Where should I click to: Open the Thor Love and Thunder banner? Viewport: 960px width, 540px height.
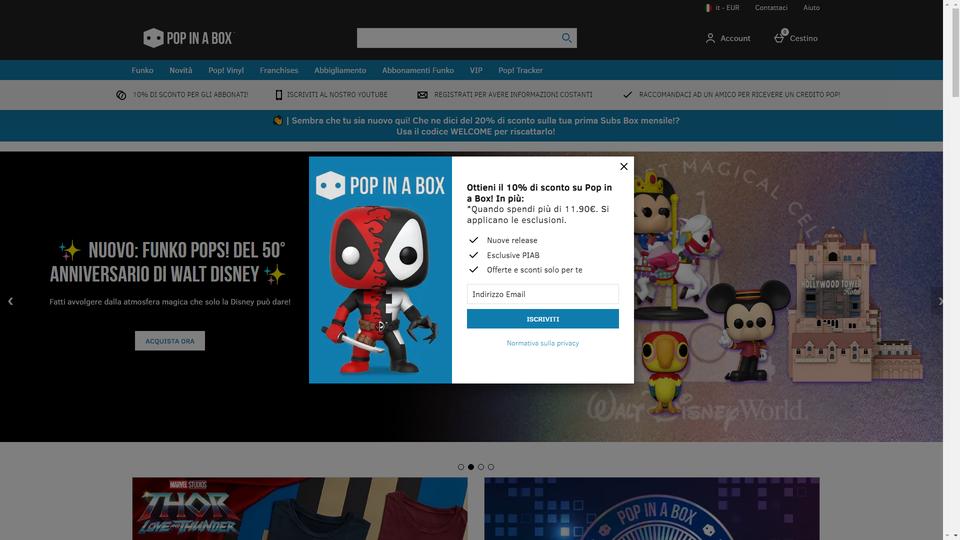tap(300, 509)
